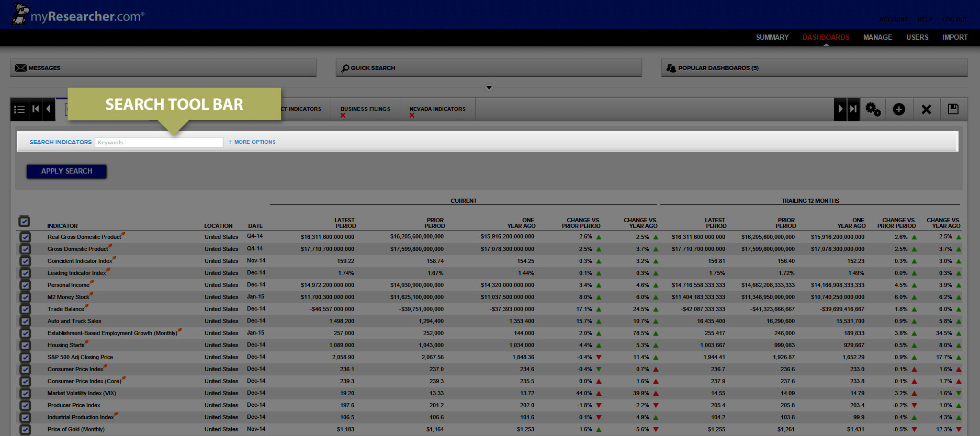The image size is (980, 436).
Task: Open the Import menu
Action: (955, 37)
